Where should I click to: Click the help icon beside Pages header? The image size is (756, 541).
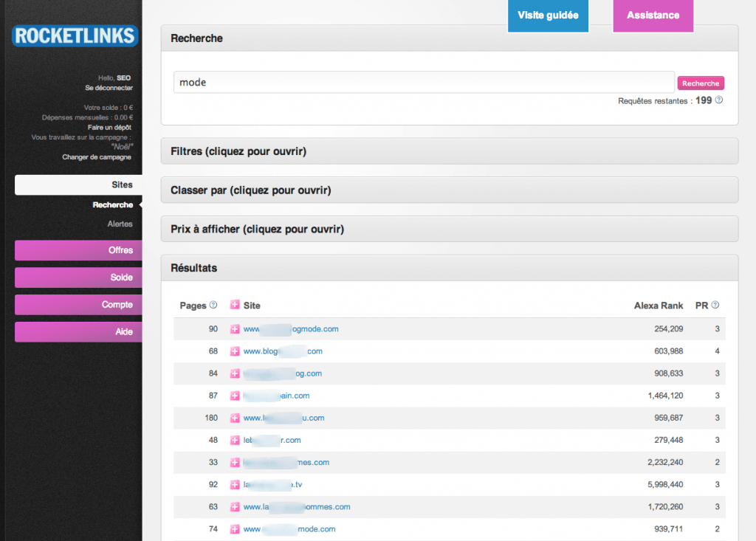[x=213, y=305]
